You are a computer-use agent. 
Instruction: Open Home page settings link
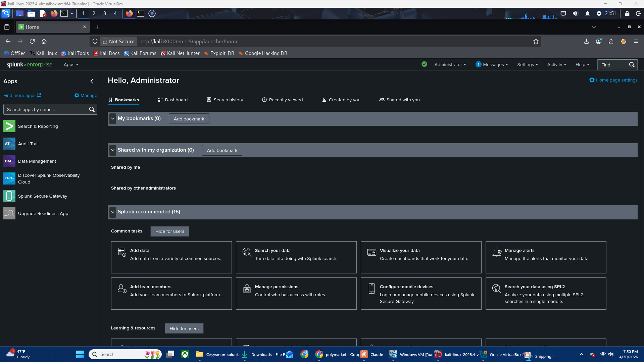(x=613, y=80)
